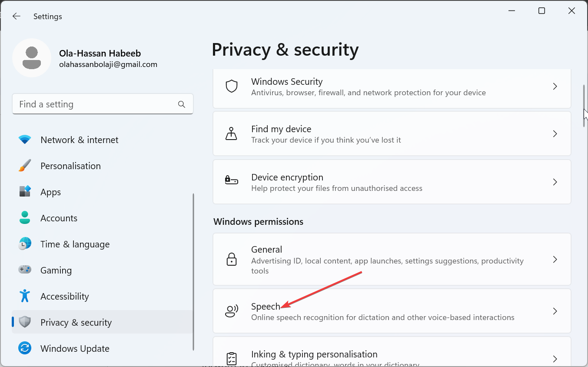Viewport: 588px width, 367px height.
Task: Select the Windows Security shield icon
Action: tap(232, 86)
